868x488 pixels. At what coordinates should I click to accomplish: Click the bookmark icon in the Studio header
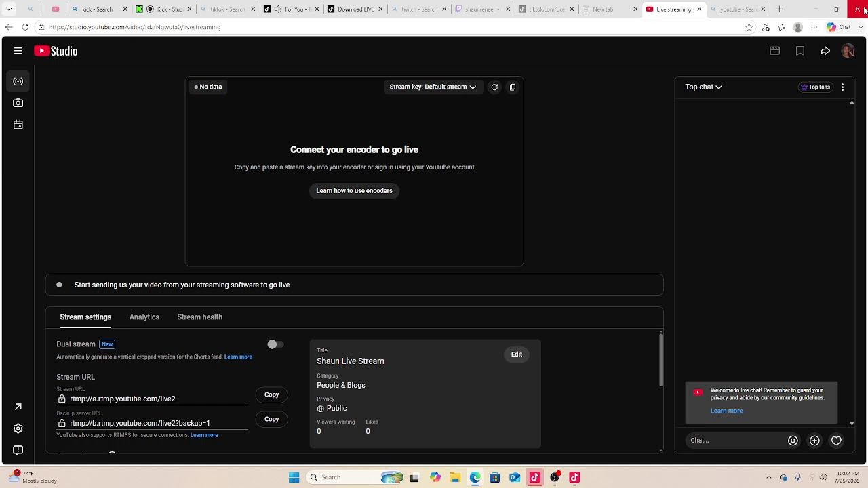click(800, 51)
